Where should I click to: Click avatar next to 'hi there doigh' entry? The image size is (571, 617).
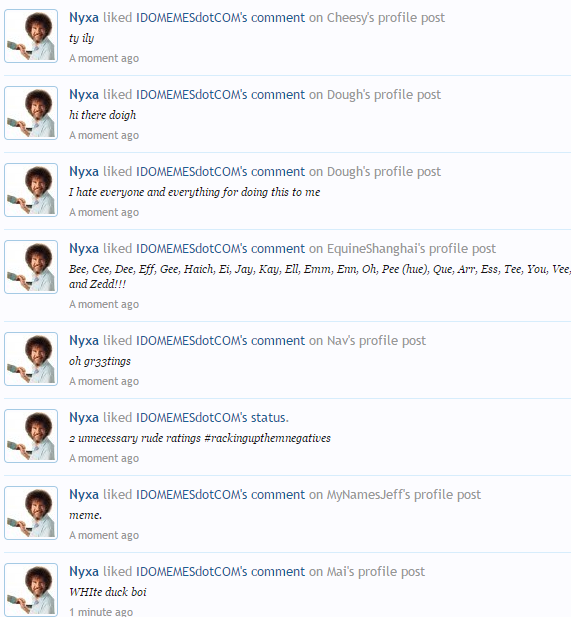tap(31, 113)
